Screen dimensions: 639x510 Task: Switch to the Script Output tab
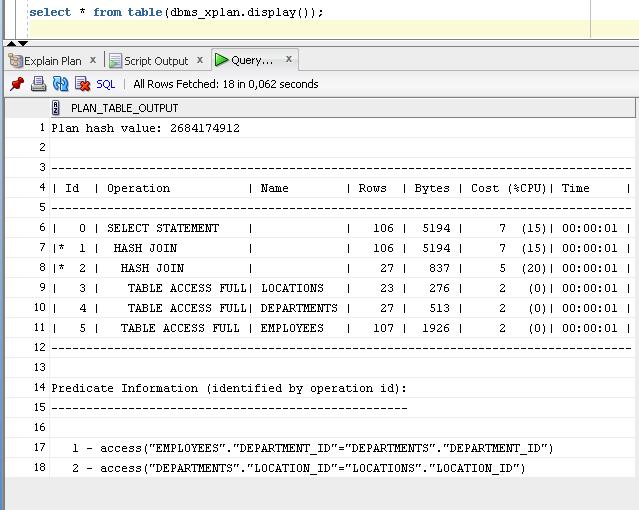click(x=156, y=61)
